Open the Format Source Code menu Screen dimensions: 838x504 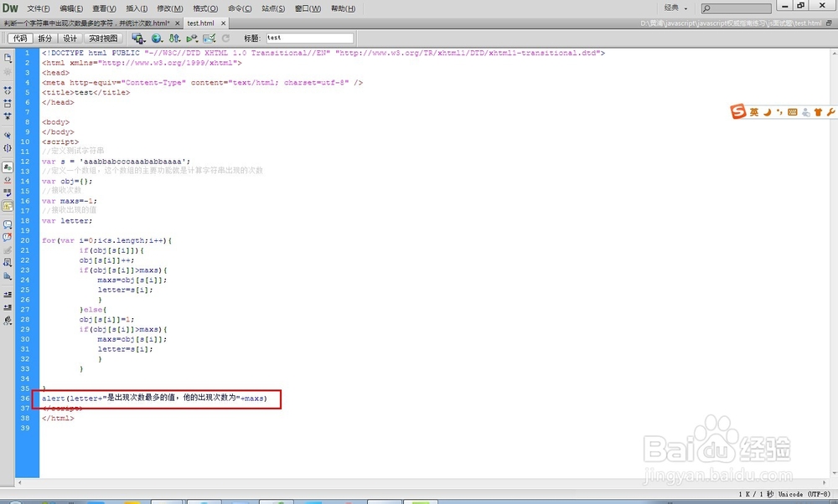pyautogui.click(x=8, y=321)
